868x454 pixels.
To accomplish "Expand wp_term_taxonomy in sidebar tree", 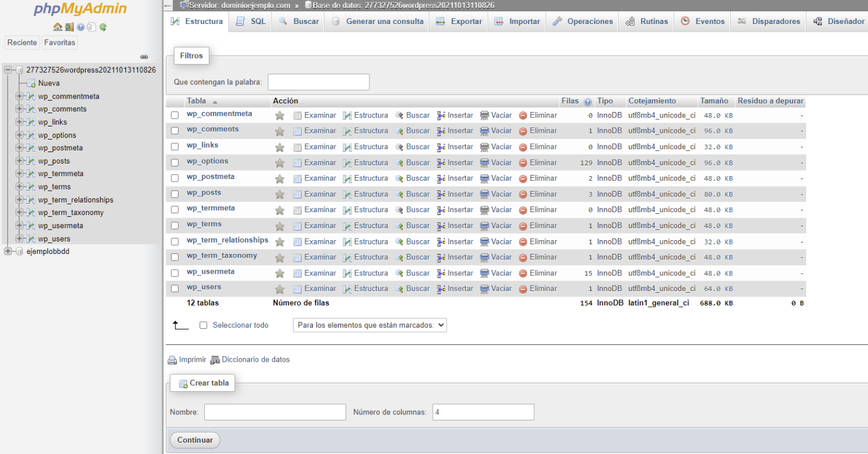I will [x=19, y=213].
